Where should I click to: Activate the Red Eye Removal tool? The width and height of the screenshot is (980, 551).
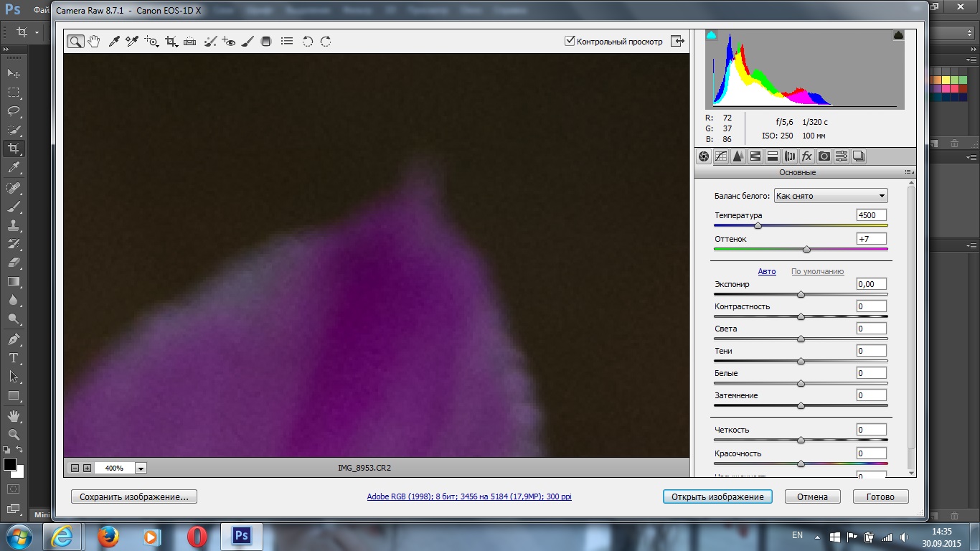[229, 42]
